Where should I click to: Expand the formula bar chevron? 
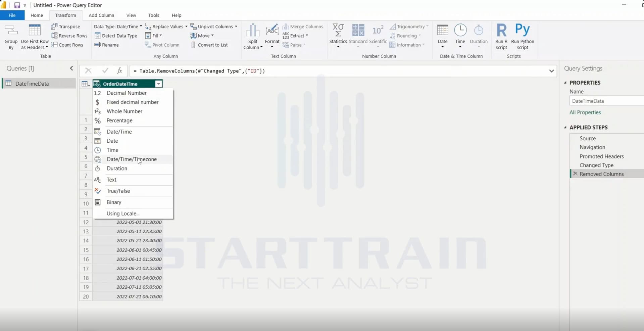pos(551,71)
